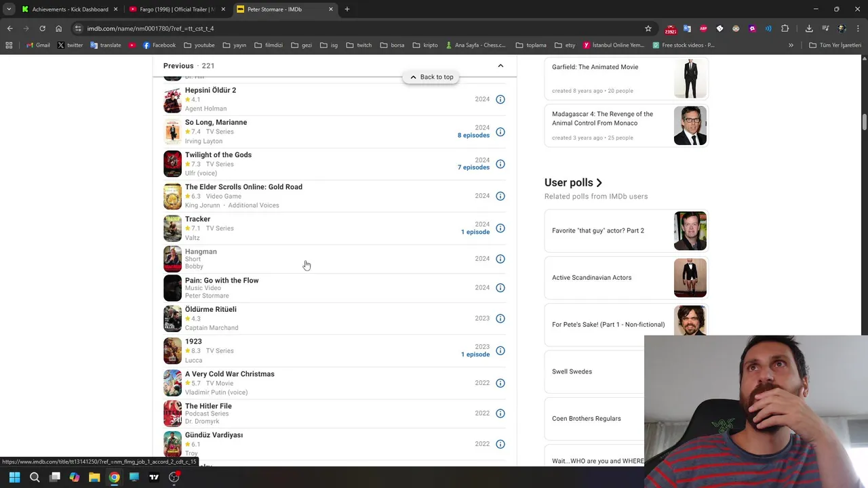This screenshot has height=488, width=868.
Task: Open 1 episode link for 1923
Action: (x=475, y=354)
